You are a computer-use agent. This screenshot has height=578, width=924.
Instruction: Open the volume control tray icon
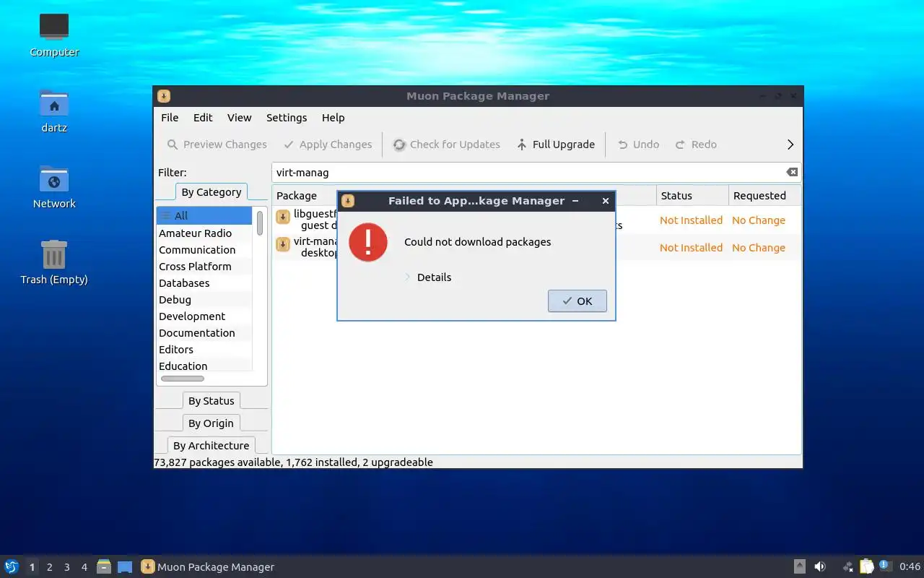click(x=820, y=567)
